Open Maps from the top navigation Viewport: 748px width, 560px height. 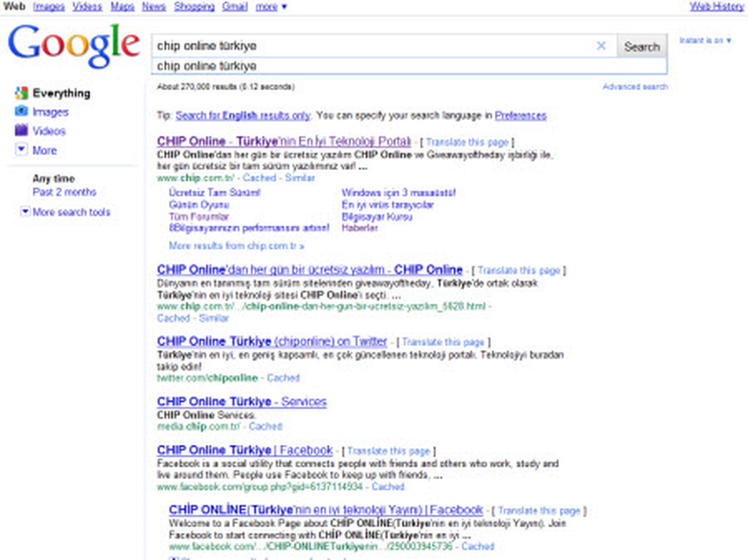coord(122,6)
